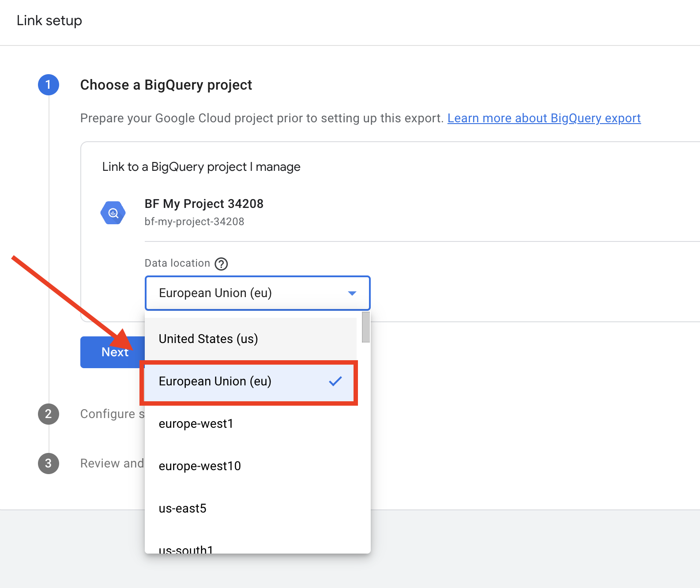Click the Next button
Screen dimensions: 700x588
click(113, 352)
